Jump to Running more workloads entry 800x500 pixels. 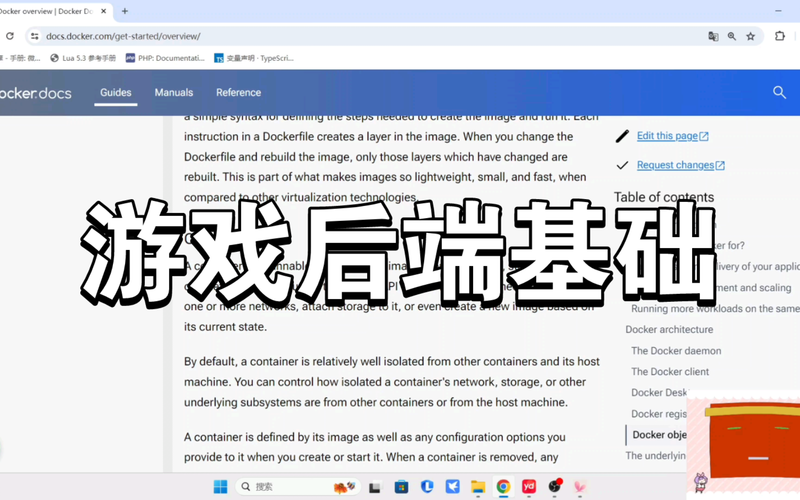coord(715,309)
